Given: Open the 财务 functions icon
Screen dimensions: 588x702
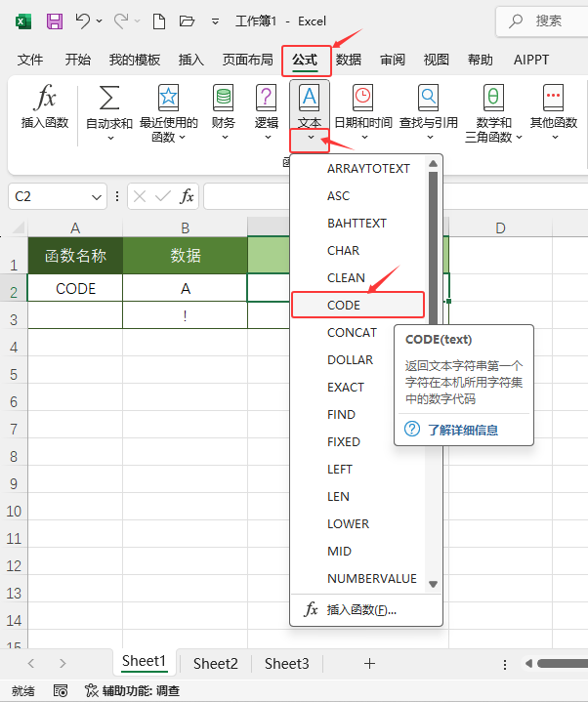Looking at the screenshot, I should pyautogui.click(x=223, y=98).
